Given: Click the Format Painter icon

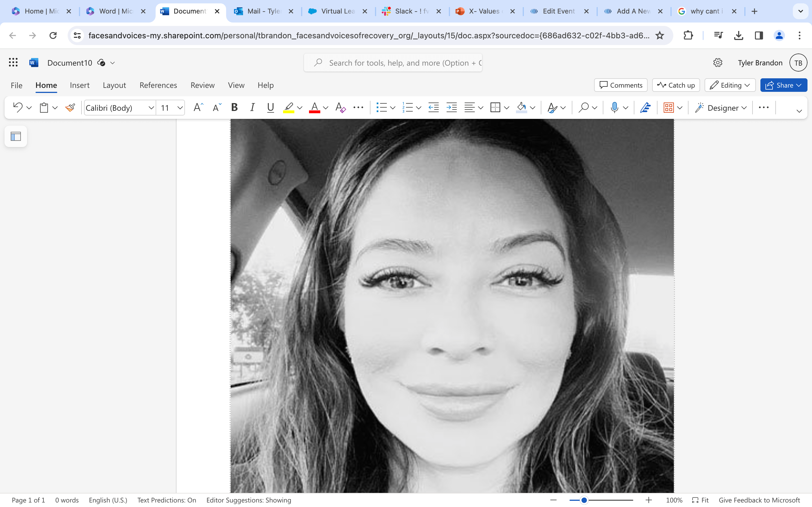Looking at the screenshot, I should coord(70,108).
